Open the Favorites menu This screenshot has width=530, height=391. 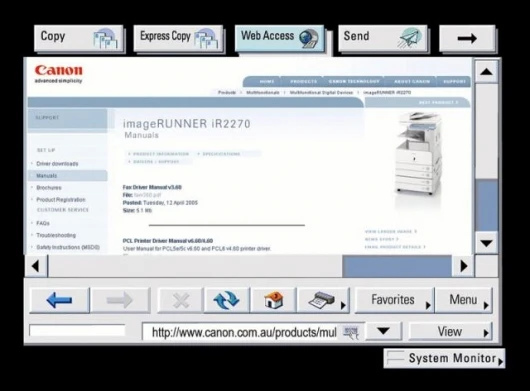coord(394,300)
